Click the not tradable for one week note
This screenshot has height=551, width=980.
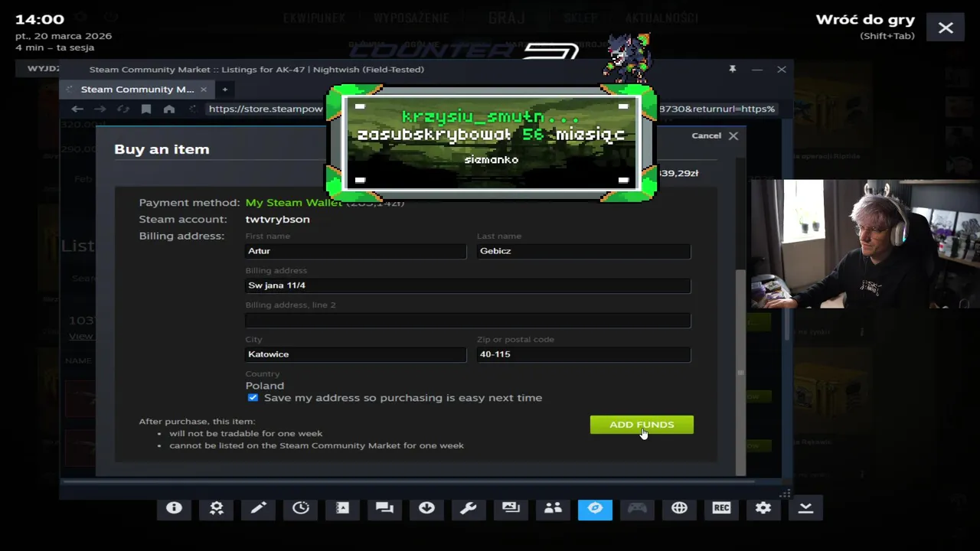point(246,433)
